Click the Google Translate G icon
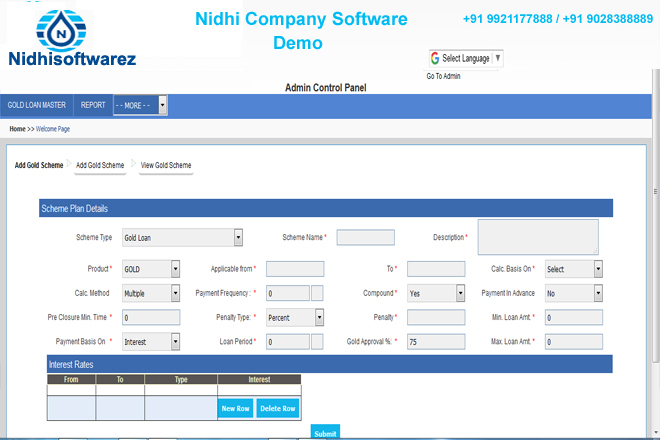 tap(435, 58)
